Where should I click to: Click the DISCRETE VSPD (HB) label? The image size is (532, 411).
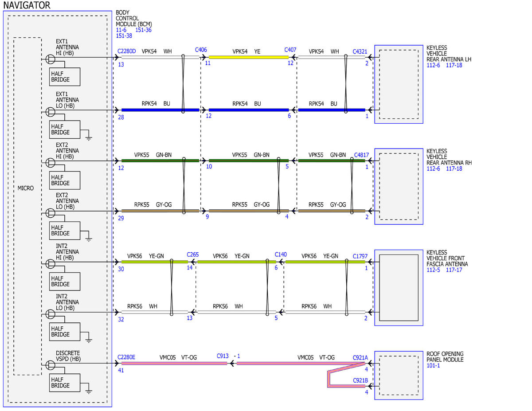[x=68, y=356]
